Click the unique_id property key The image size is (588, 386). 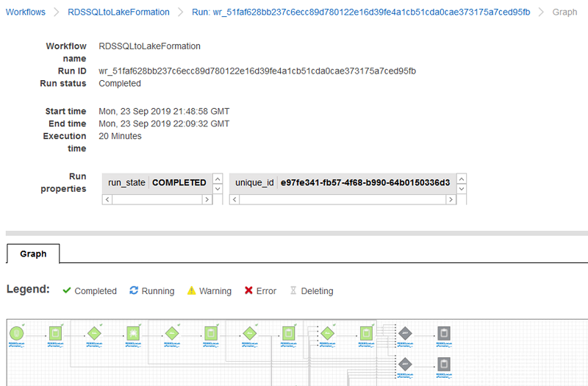(254, 182)
